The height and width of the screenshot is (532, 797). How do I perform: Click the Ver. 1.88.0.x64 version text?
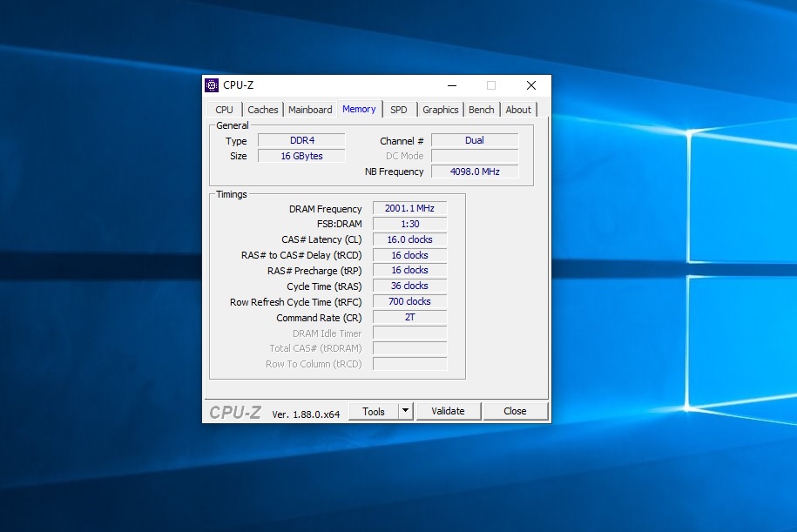point(306,414)
